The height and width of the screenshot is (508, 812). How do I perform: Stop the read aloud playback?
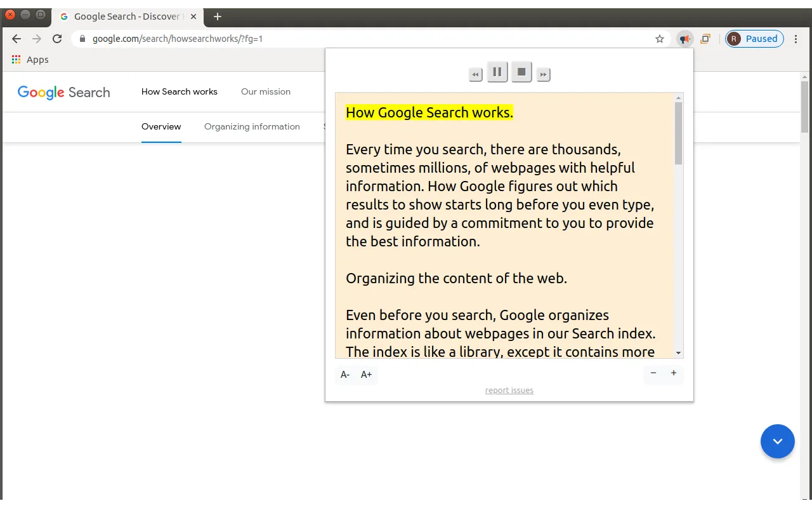pos(521,72)
